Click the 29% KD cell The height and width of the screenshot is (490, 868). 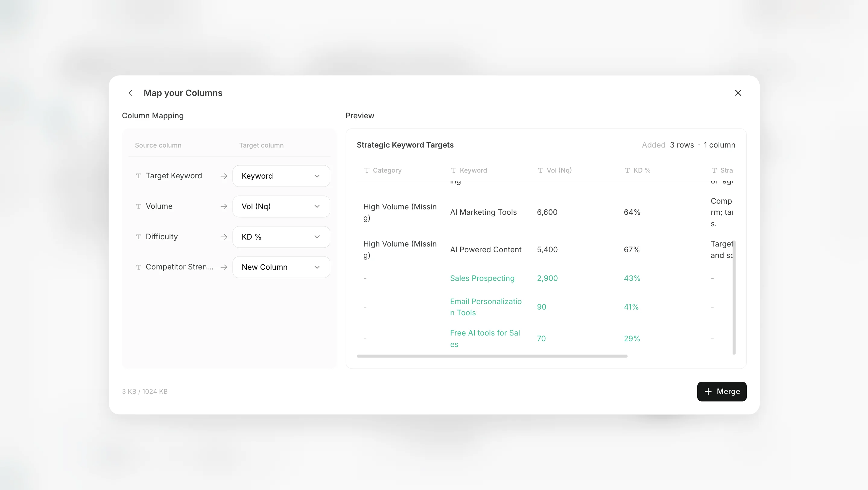632,339
